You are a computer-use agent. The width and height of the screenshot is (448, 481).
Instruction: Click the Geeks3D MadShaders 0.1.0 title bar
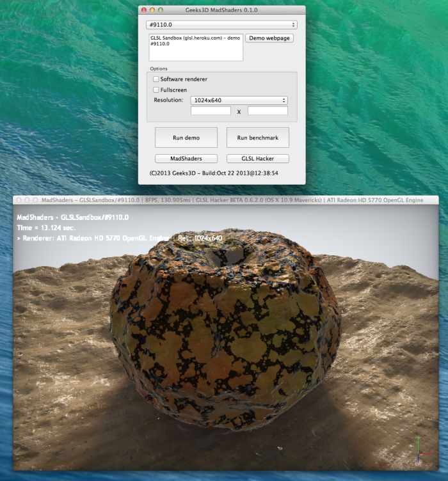pyautogui.click(x=221, y=10)
